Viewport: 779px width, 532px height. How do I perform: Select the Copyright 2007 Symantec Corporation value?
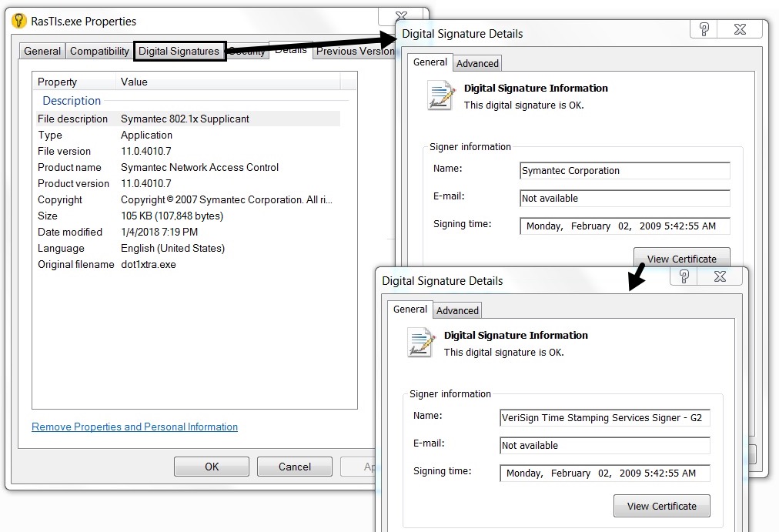point(226,199)
